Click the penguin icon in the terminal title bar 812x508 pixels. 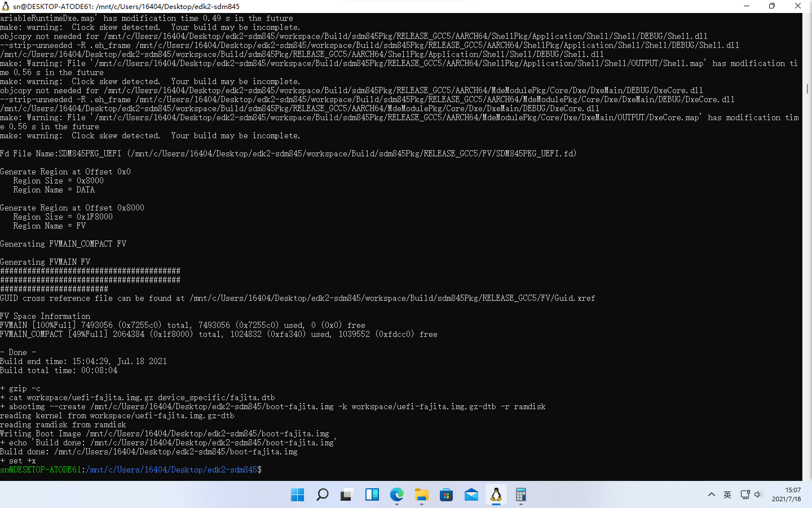(6, 6)
